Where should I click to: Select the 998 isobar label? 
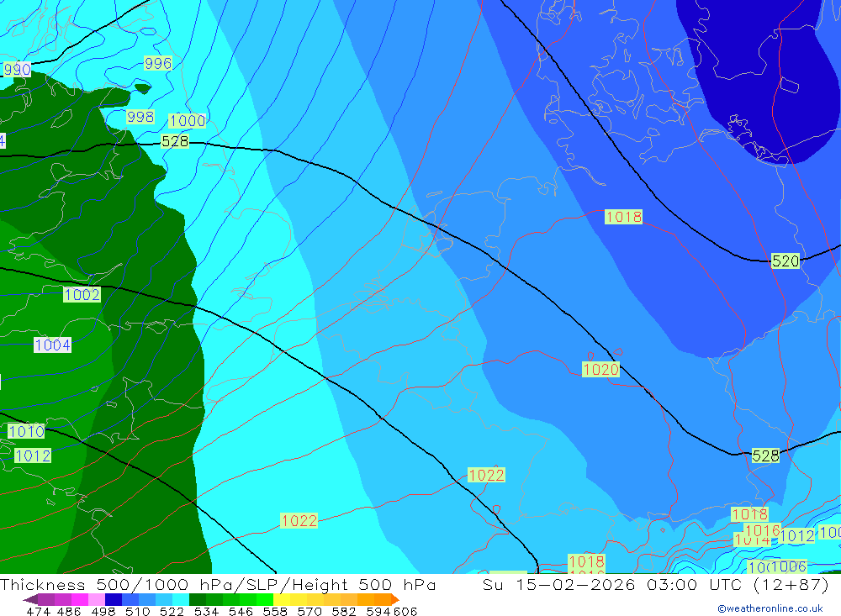click(x=140, y=116)
